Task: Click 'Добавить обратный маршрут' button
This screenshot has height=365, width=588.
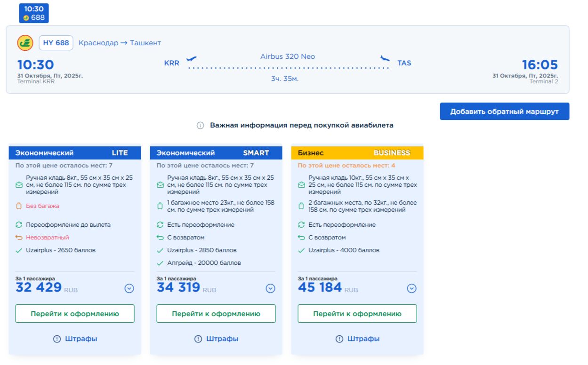Action: (x=504, y=111)
